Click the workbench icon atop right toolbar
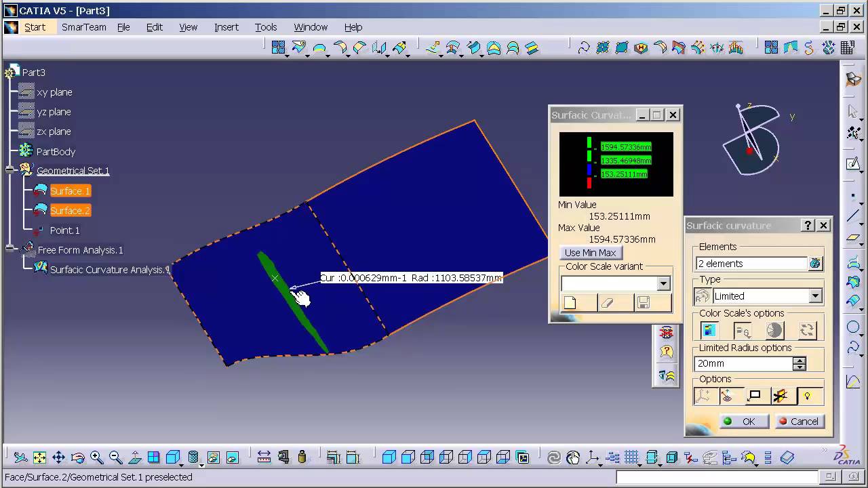Screen dimensions: 868x488 (853, 79)
